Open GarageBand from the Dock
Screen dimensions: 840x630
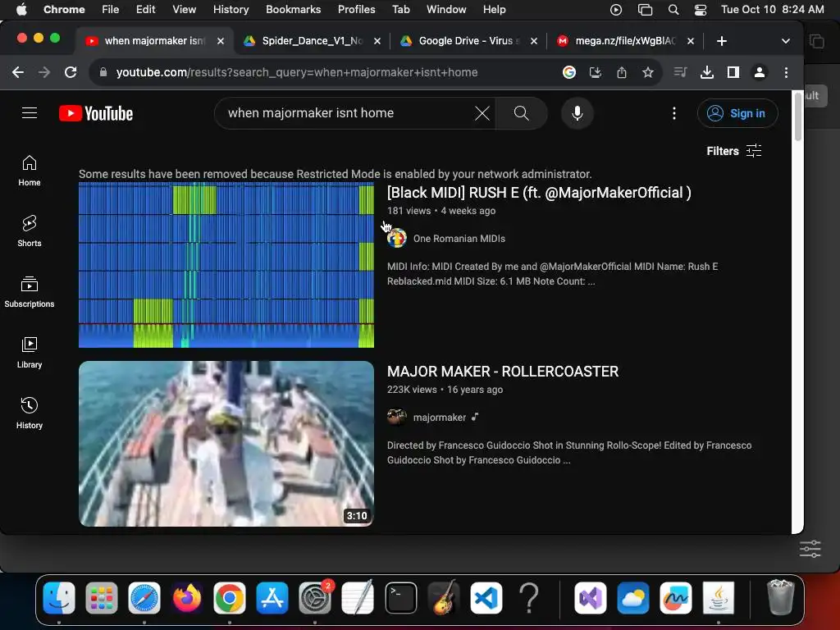(444, 598)
